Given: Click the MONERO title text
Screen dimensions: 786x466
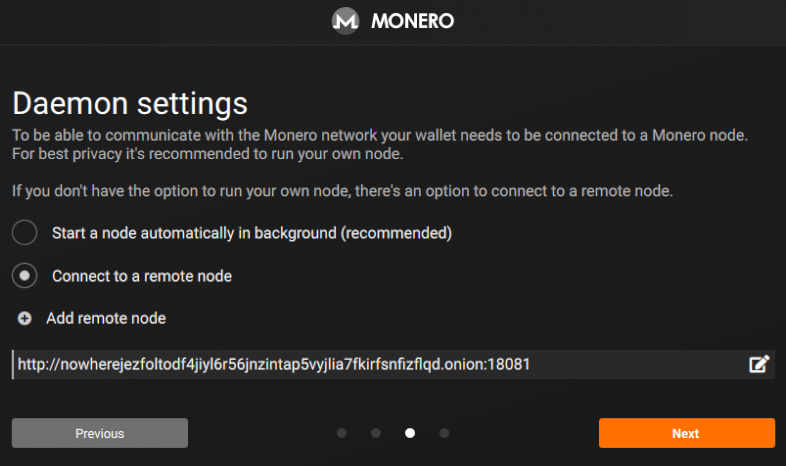Looking at the screenshot, I should (413, 21).
